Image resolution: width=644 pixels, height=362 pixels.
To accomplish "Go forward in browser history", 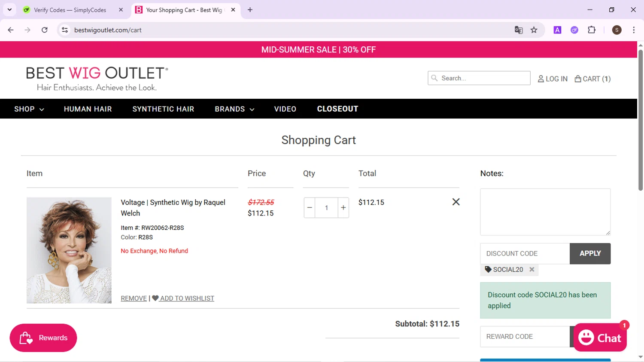I will pyautogui.click(x=27, y=30).
